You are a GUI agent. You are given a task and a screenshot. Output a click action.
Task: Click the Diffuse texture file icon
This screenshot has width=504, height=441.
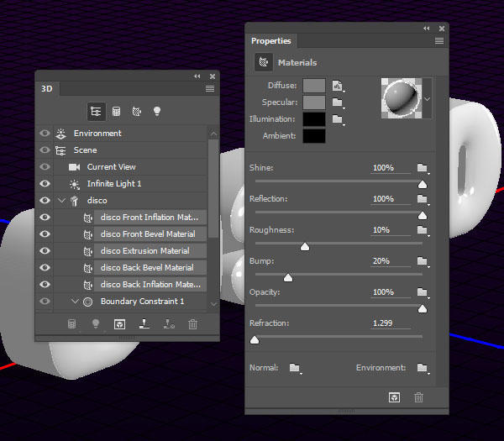point(338,86)
